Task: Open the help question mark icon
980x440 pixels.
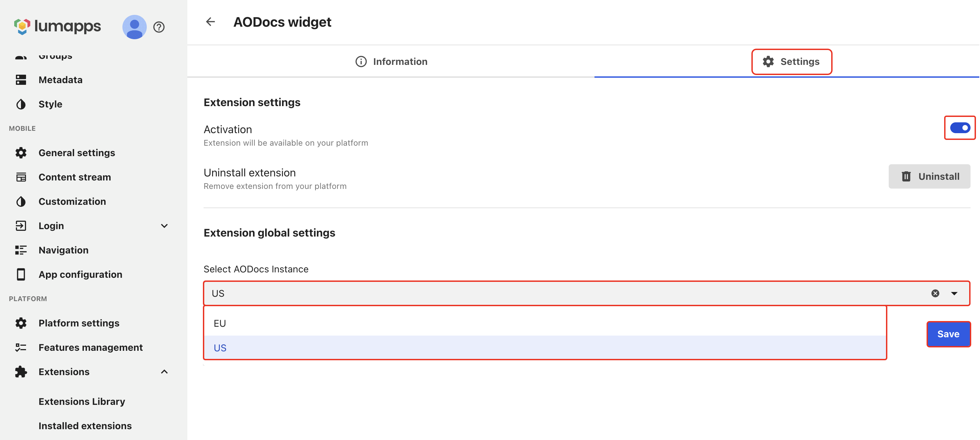Action: point(159,27)
